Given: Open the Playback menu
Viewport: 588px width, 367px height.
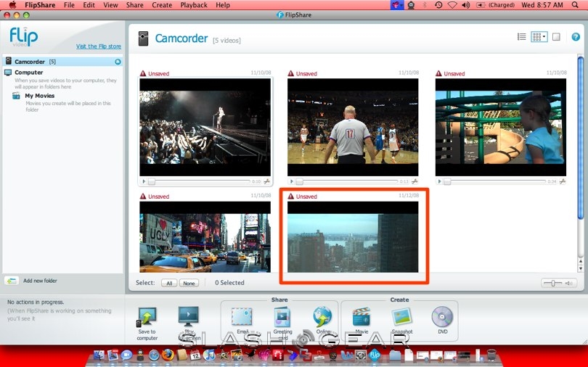Looking at the screenshot, I should [x=193, y=5].
